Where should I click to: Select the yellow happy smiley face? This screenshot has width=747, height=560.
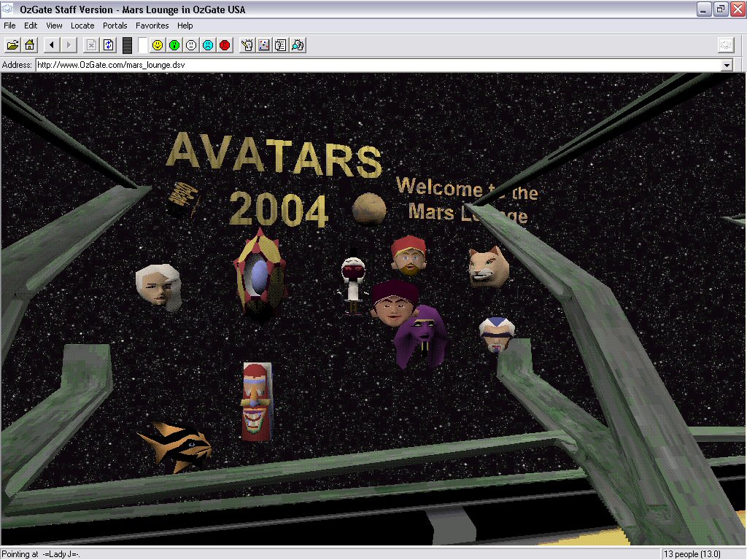pyautogui.click(x=157, y=45)
